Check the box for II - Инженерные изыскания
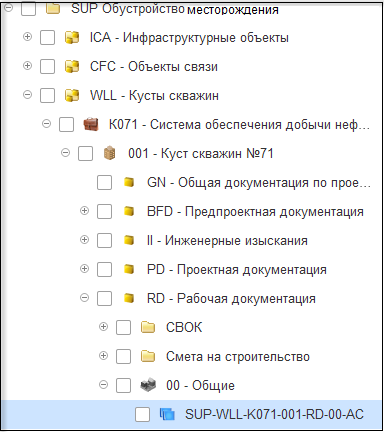The height and width of the screenshot is (432, 384). pyautogui.click(x=104, y=240)
